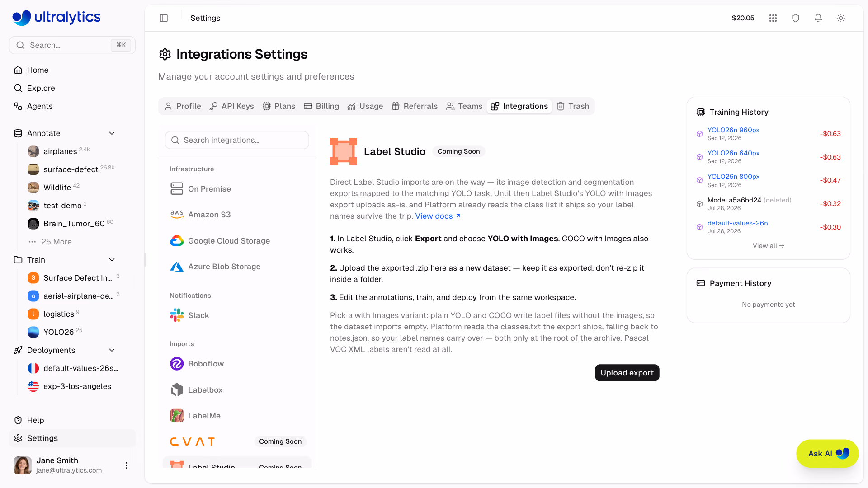Expand 25 More datasets
This screenshot has height=488, width=868.
pos(56,242)
